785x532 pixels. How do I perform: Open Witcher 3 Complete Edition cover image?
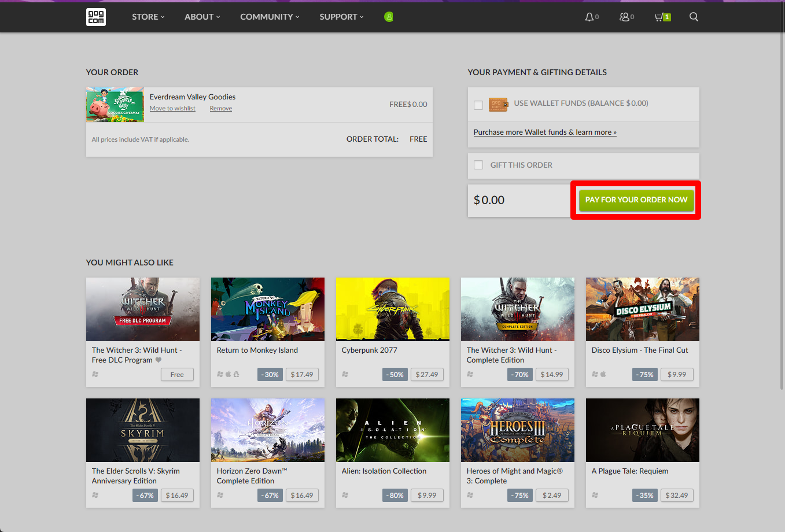518,309
